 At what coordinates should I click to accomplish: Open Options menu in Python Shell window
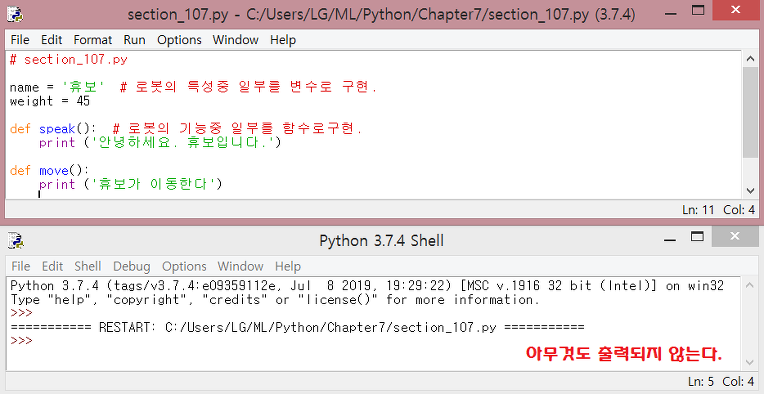184,266
